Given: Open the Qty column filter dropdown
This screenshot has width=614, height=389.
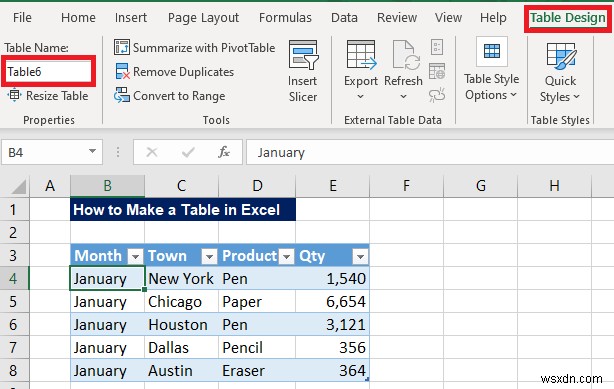Looking at the screenshot, I should (x=360, y=257).
